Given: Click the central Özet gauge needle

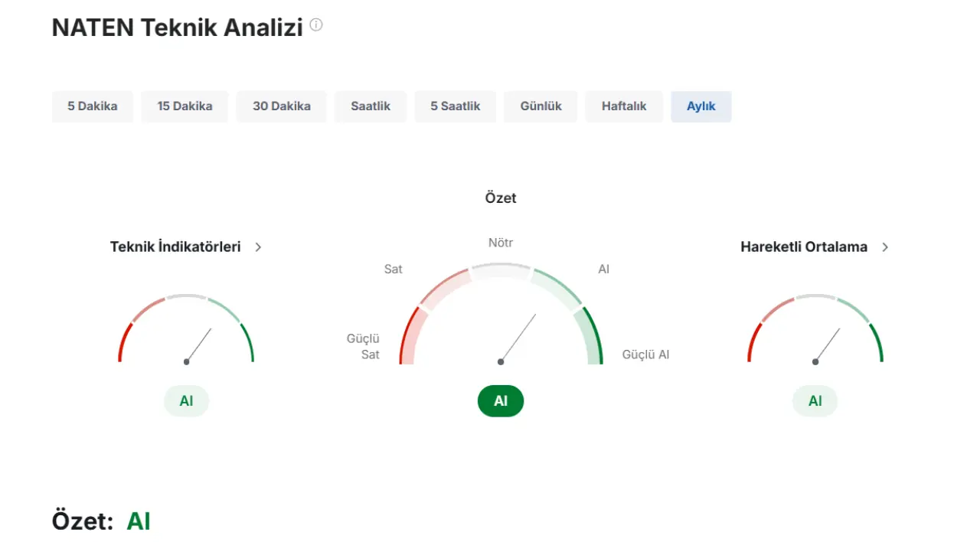Looking at the screenshot, I should pyautogui.click(x=518, y=338).
